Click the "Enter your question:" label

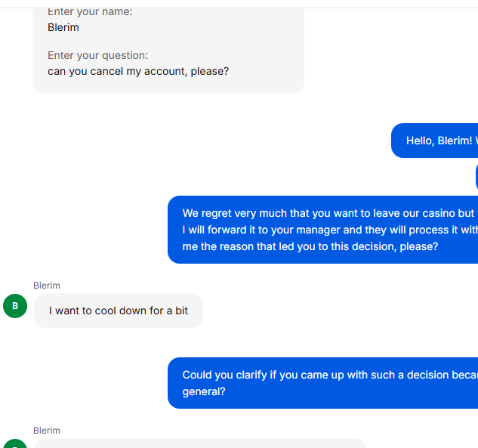(97, 55)
